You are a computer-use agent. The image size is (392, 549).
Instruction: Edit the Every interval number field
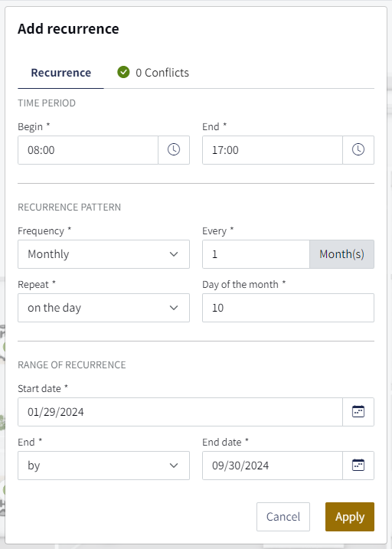coord(256,254)
